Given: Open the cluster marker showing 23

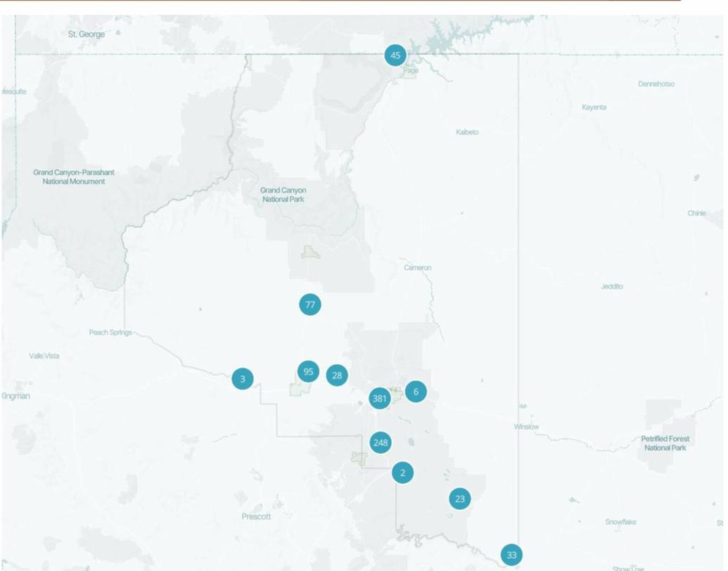Looking at the screenshot, I should pos(459,499).
